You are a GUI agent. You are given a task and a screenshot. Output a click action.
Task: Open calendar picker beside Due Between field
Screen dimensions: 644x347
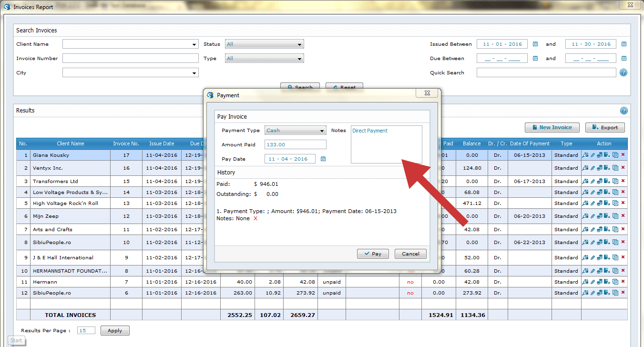535,58
